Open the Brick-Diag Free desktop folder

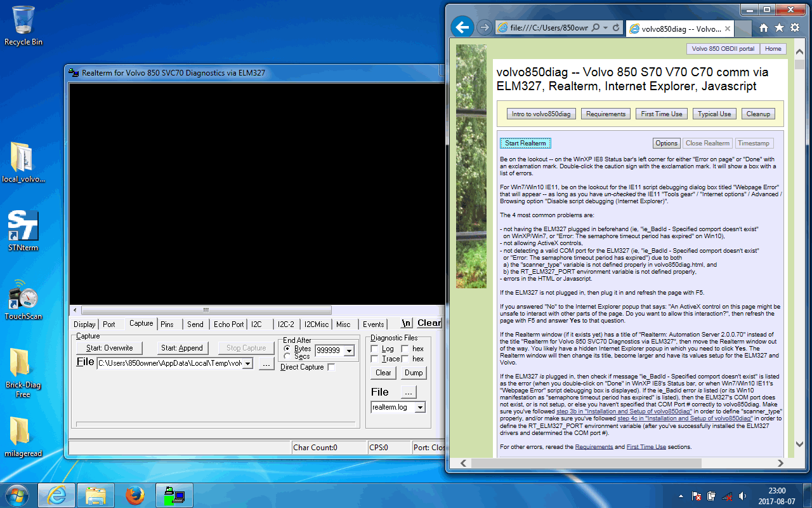[x=23, y=373]
